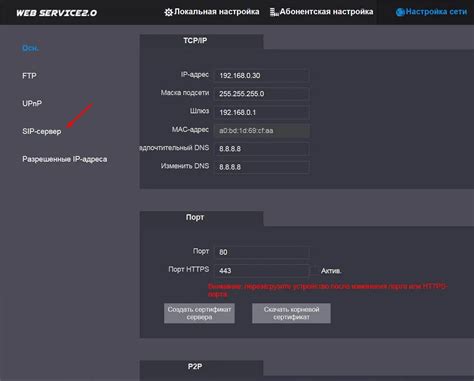Click the Маска подсети label

click(185, 93)
